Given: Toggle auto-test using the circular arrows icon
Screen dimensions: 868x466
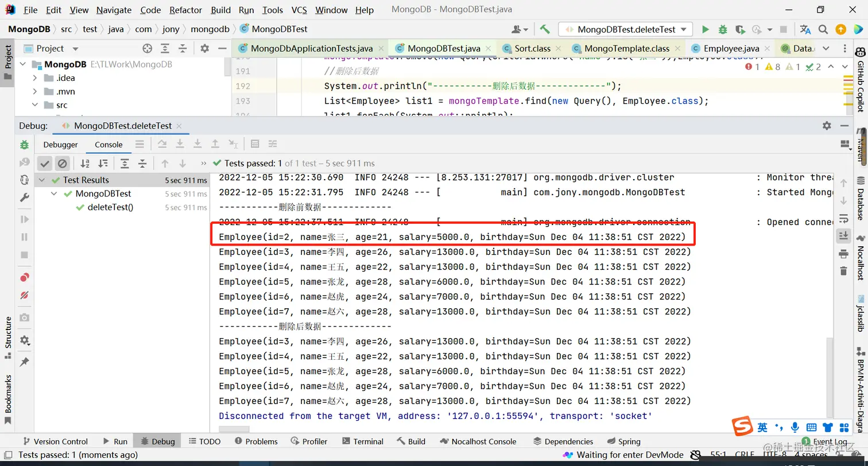Looking at the screenshot, I should point(24,180).
